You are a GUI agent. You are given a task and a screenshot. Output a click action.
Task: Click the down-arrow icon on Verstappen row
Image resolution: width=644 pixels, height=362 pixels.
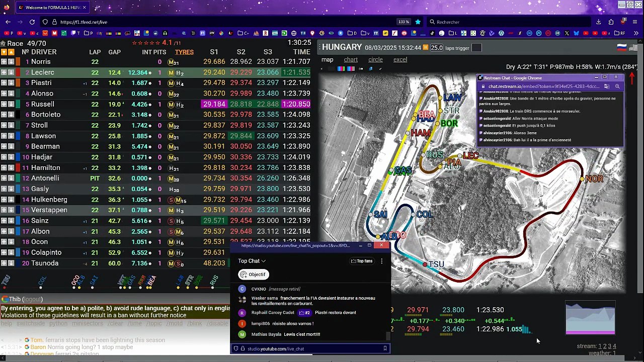click(x=11, y=210)
